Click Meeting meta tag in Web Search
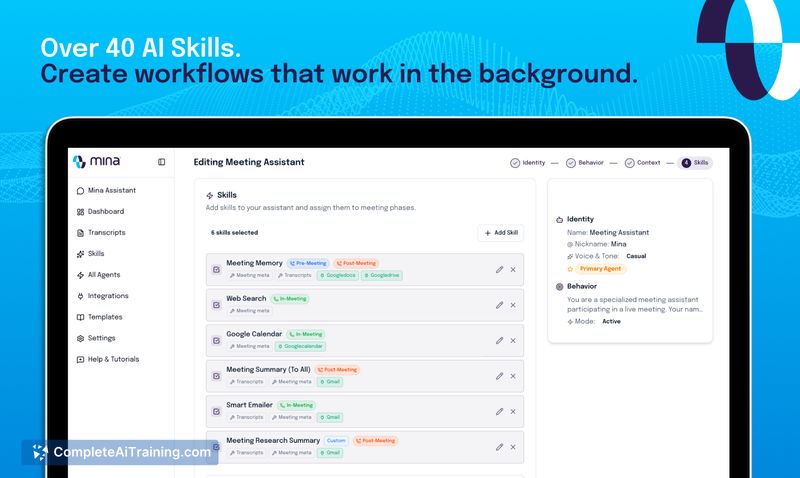This screenshot has height=478, width=800. (x=249, y=311)
